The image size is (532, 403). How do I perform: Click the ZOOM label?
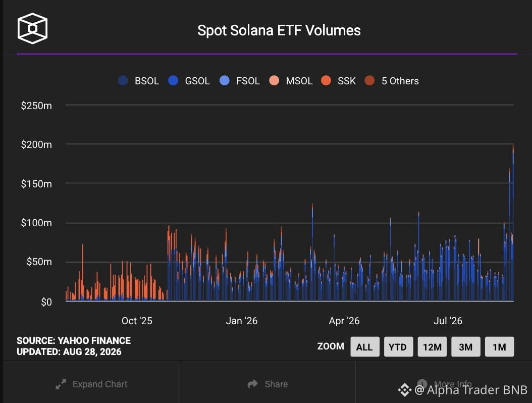tap(331, 346)
